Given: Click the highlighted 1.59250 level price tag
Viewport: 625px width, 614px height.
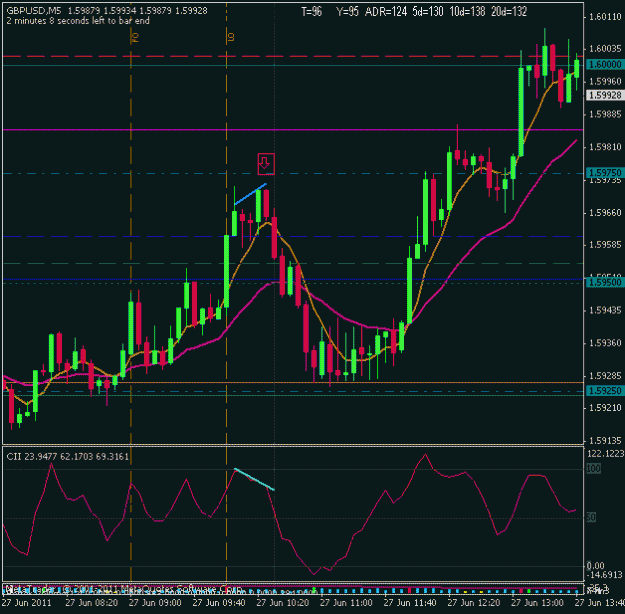Looking at the screenshot, I should point(605,391).
